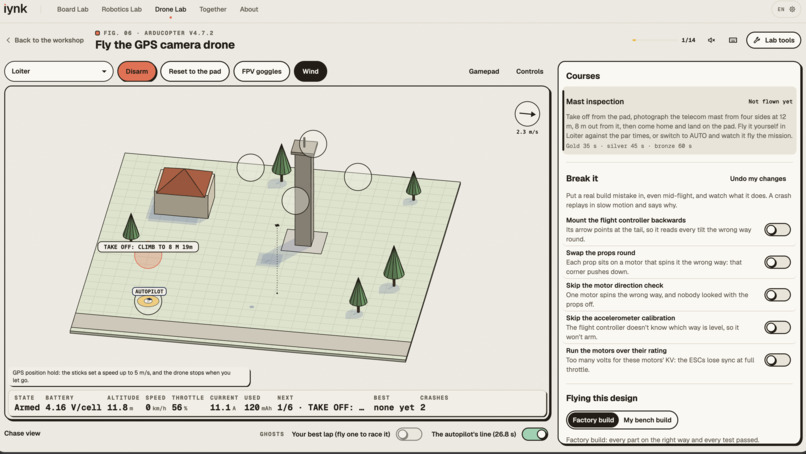Open the Controls tab
Screen dimensions: 806x454
[x=529, y=71]
